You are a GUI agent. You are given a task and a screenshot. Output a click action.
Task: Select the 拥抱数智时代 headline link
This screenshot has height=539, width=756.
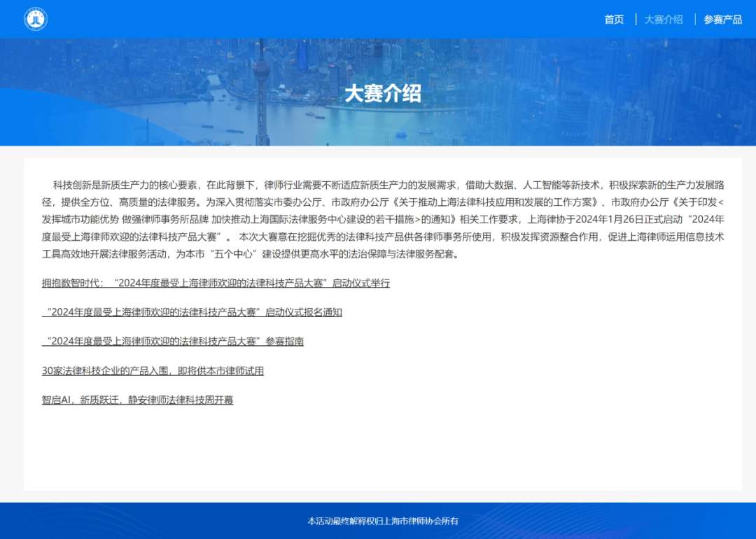pyautogui.click(x=216, y=283)
